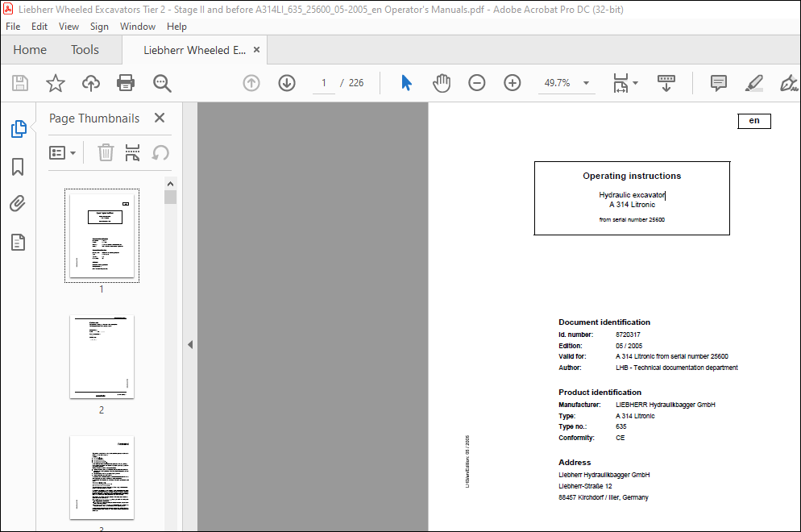801x532 pixels.
Task: Switch to the Home tab
Action: click(30, 49)
